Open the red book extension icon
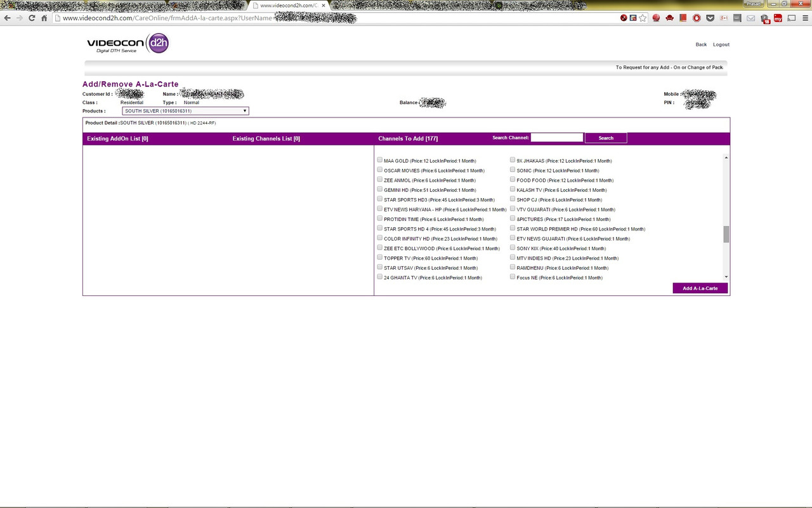Screen dimensions: 812x508 (683, 18)
